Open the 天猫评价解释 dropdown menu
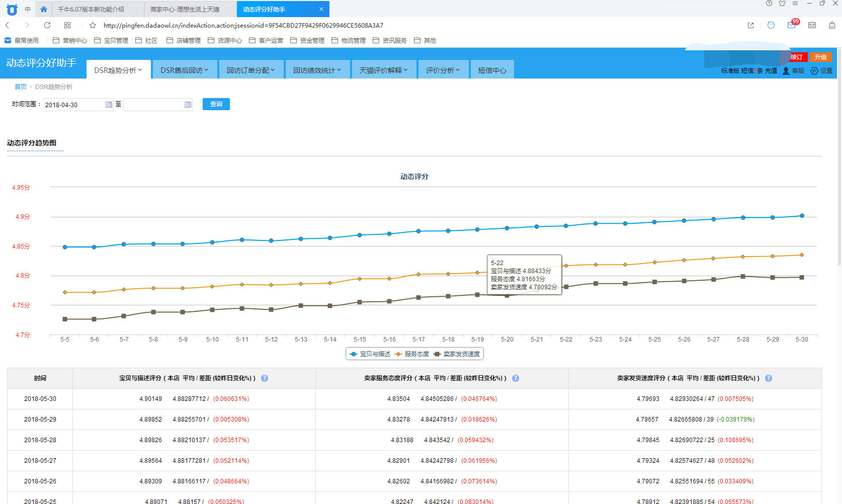Viewport: 842px width, 504px height. [x=383, y=70]
